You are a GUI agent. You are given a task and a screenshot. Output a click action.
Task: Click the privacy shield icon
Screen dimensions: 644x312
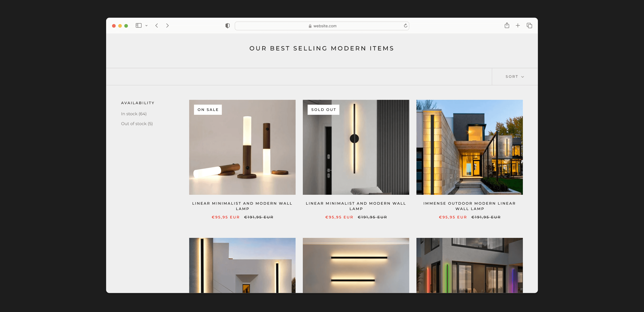click(227, 26)
